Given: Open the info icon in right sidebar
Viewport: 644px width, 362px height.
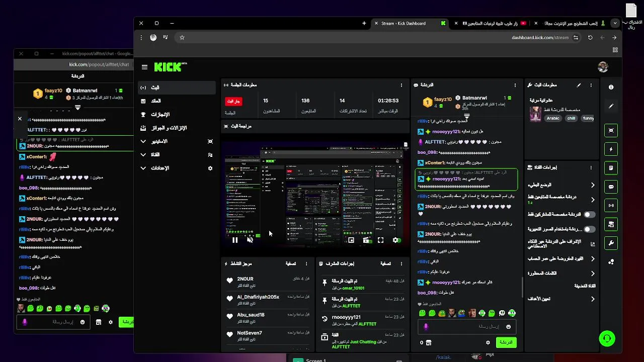Looking at the screenshot, I should point(611,87).
